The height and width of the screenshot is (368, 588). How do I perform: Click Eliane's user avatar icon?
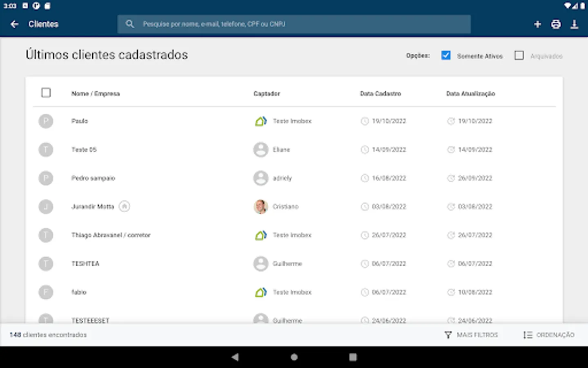pos(261,150)
